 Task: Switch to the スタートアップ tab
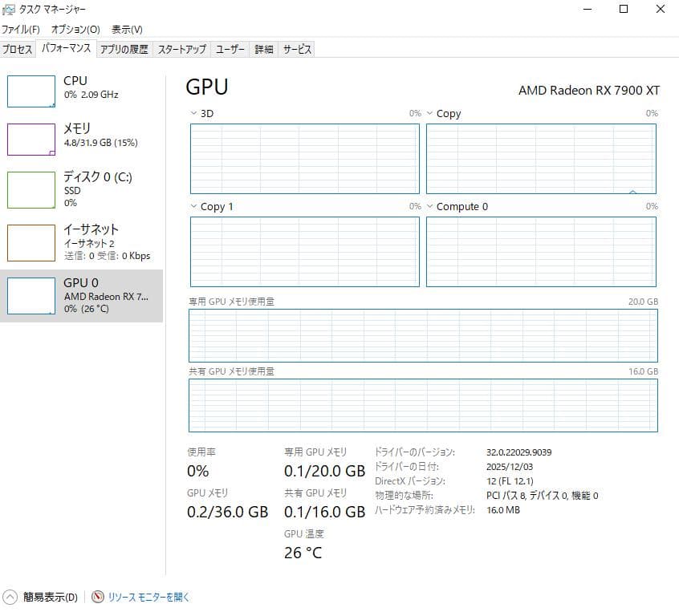[x=181, y=48]
